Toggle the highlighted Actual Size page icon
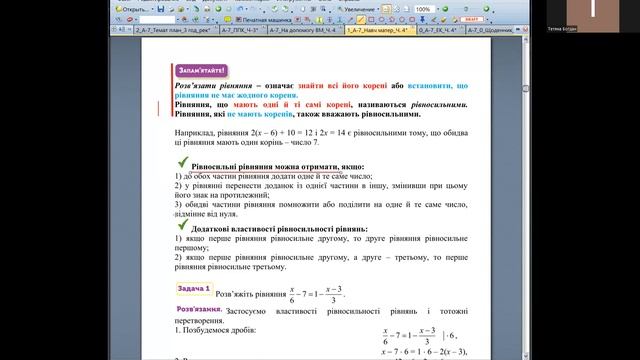 (387, 9)
